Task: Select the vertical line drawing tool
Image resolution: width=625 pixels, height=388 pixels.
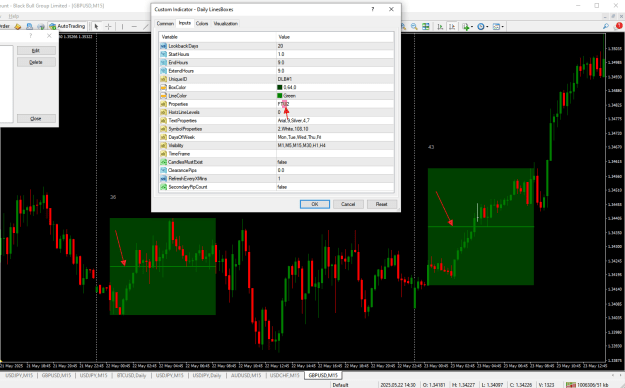Action: tap(122, 26)
